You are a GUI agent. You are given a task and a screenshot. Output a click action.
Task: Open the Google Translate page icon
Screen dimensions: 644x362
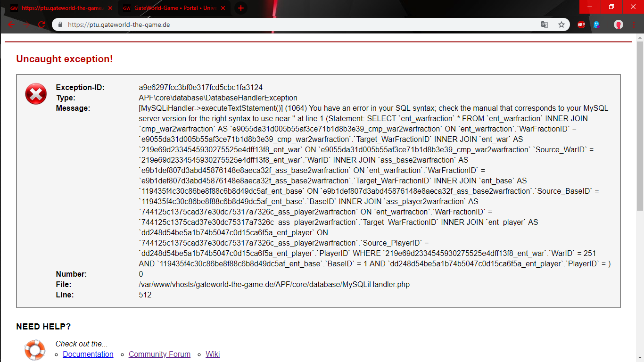coord(544,25)
